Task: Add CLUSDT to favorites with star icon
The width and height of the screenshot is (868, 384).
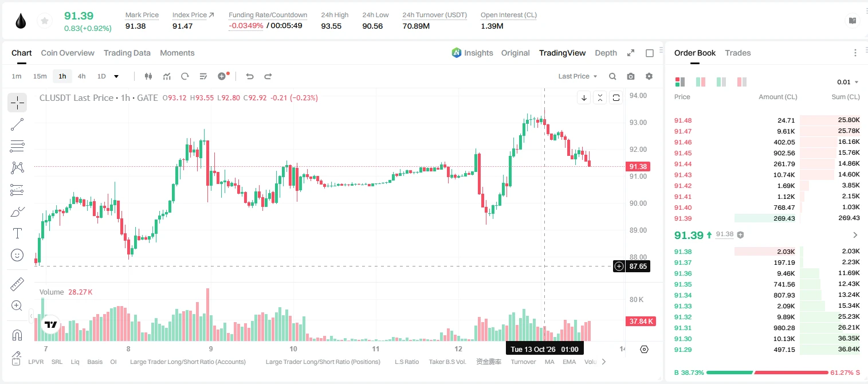Action: tap(45, 21)
